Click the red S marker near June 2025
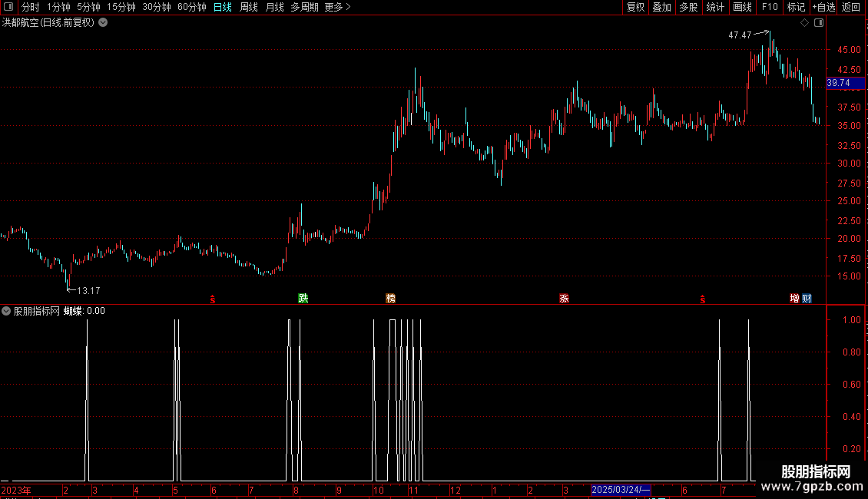The width and height of the screenshot is (868, 499). (x=703, y=299)
